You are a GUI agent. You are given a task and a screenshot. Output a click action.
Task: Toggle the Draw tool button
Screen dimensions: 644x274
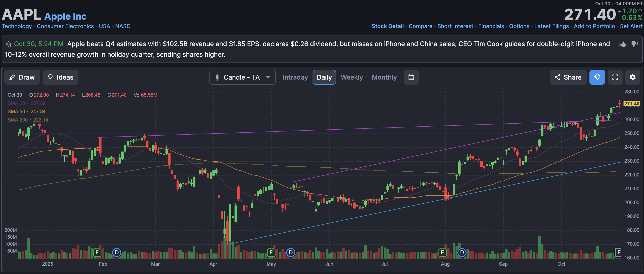click(22, 77)
